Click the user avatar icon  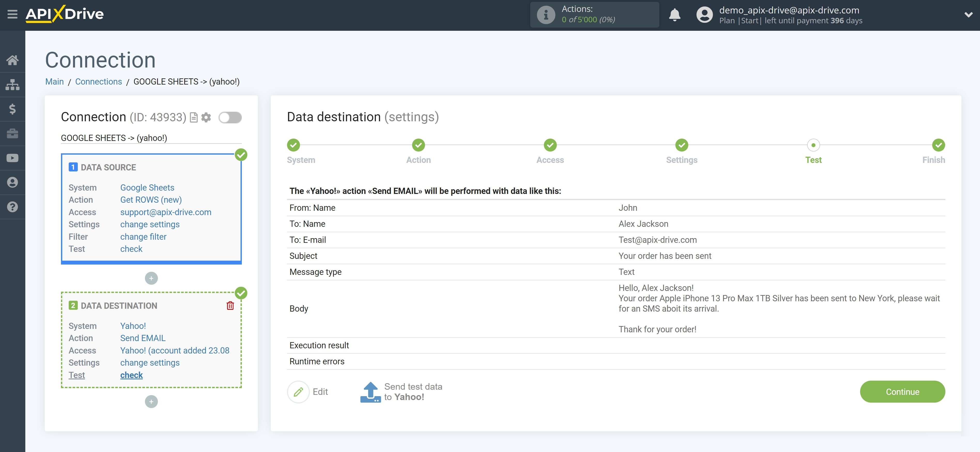[x=704, y=14]
